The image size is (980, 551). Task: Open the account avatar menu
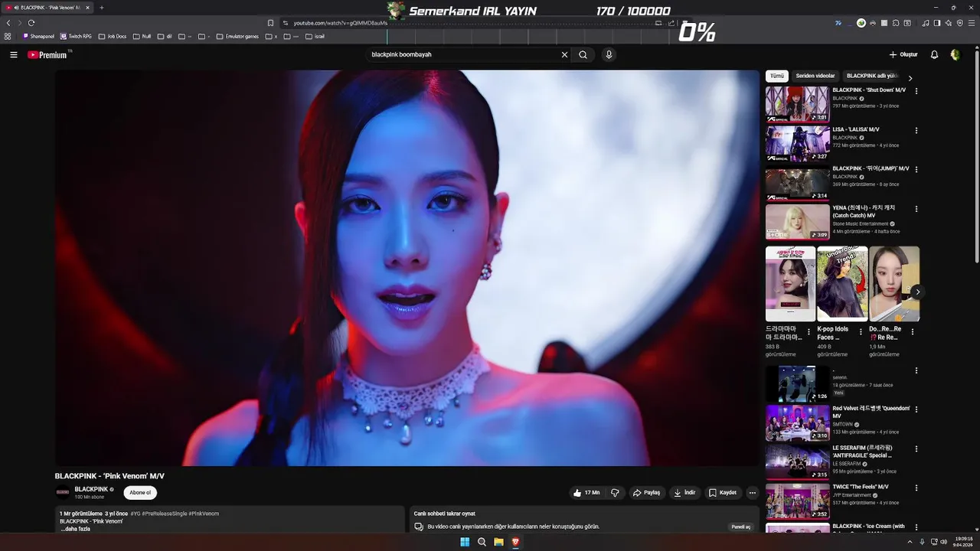pyautogui.click(x=955, y=55)
